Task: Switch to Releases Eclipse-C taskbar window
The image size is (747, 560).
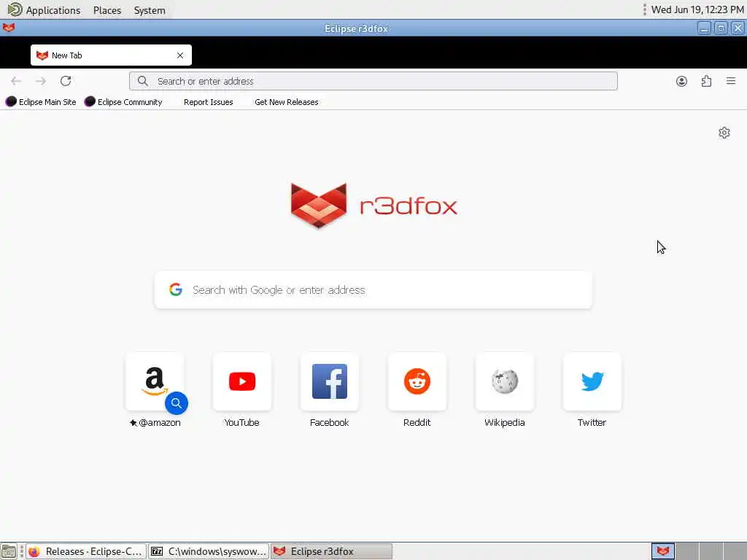Action: tap(86, 551)
